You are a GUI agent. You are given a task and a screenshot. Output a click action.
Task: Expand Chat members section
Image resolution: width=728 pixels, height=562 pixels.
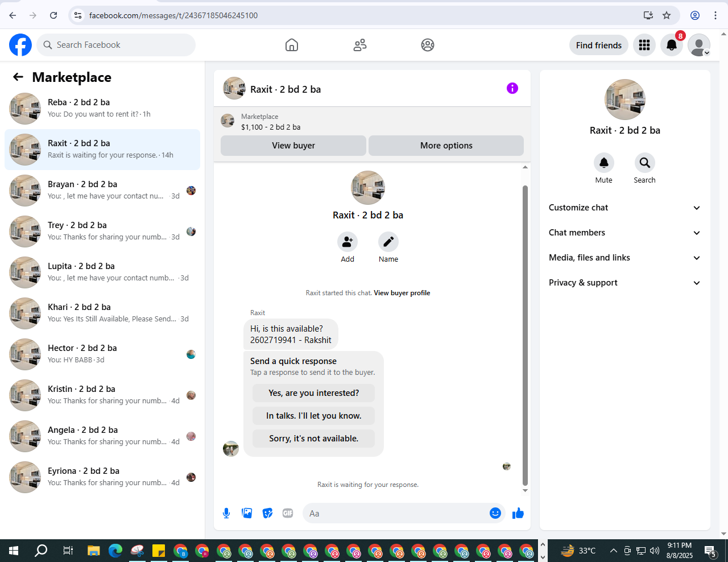pos(625,233)
